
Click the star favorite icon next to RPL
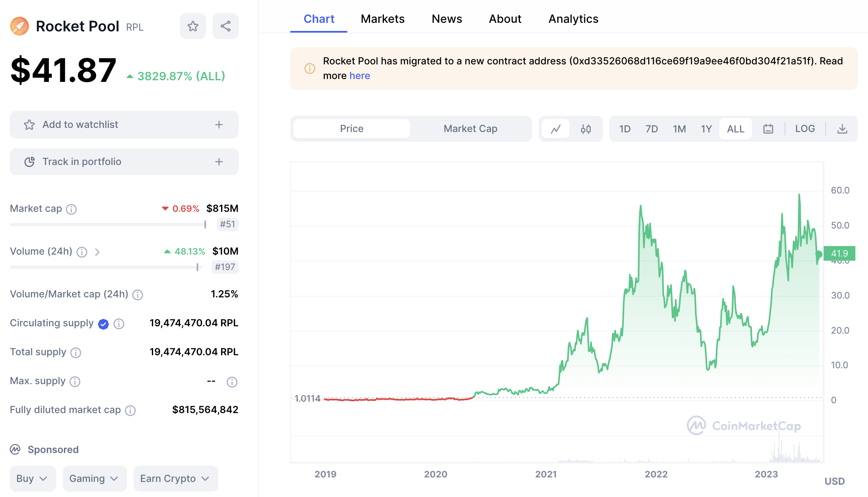(193, 26)
